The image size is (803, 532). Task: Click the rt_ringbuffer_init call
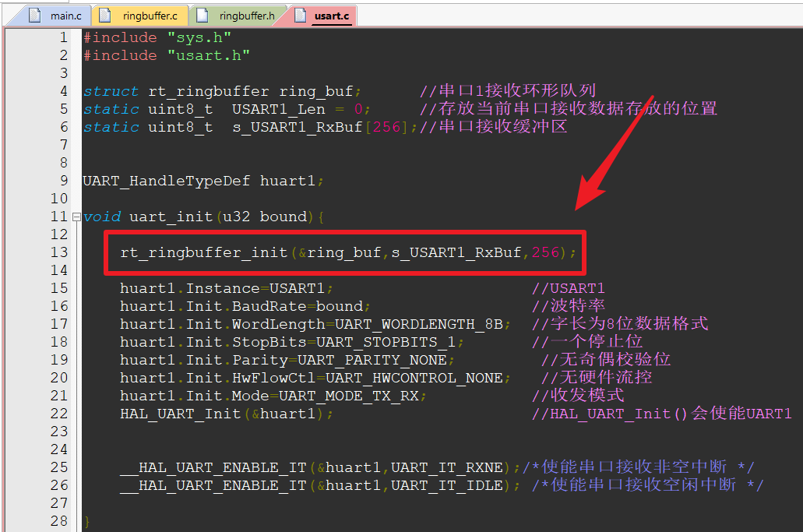point(348,253)
